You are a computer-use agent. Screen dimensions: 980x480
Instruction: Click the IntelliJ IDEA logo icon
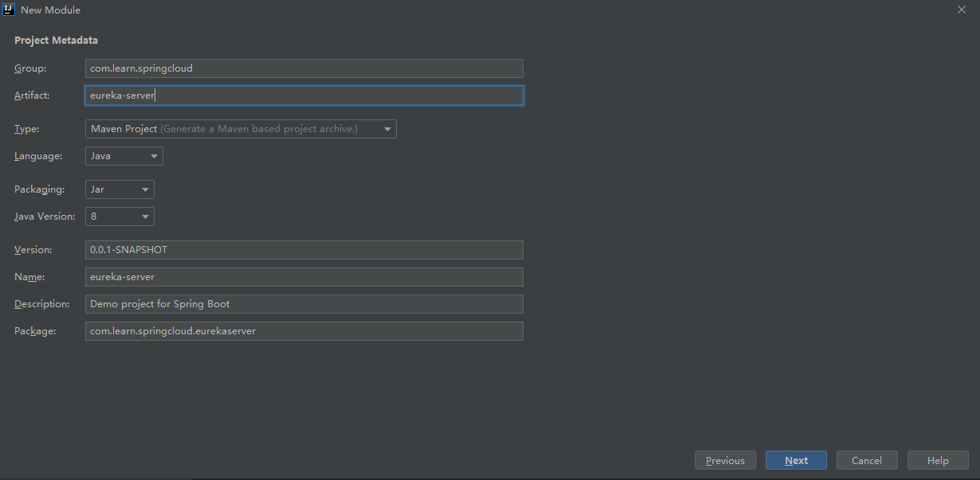point(9,10)
